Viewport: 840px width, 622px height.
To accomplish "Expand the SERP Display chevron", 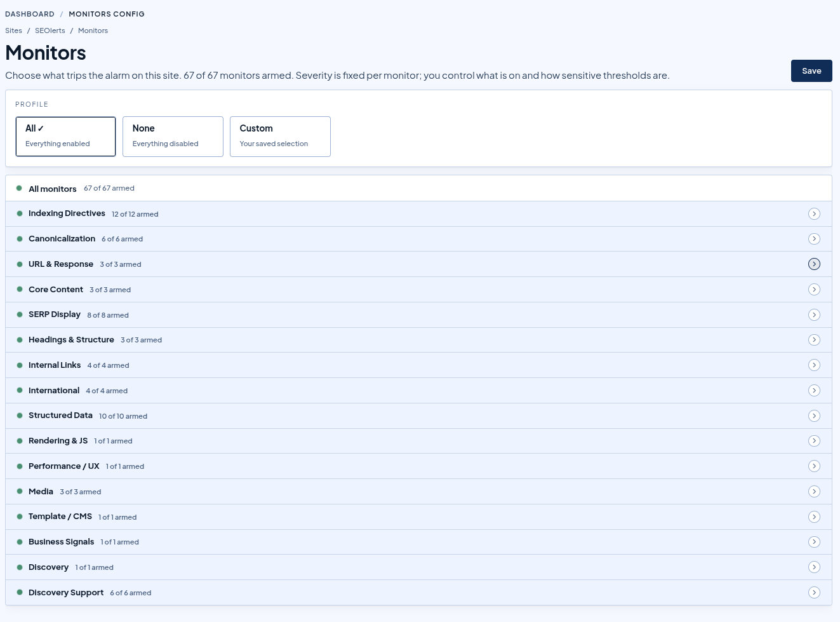I will tap(814, 315).
